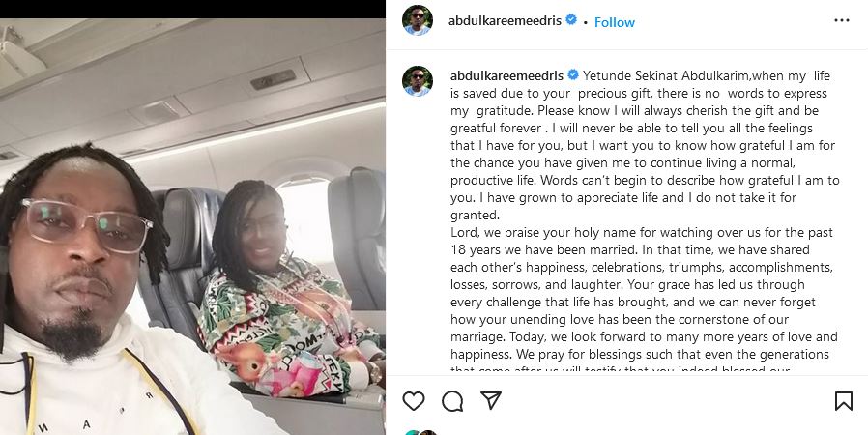The width and height of the screenshot is (868, 435).
Task: Share the post using the paper plane icon
Action: coord(490,401)
